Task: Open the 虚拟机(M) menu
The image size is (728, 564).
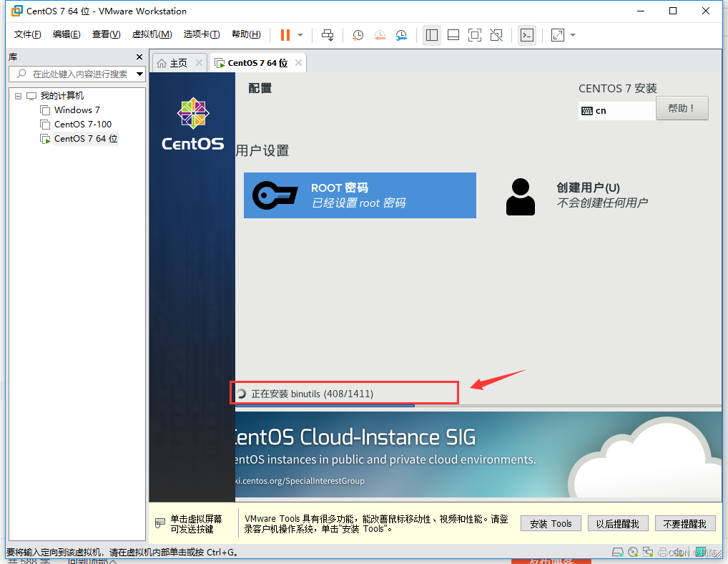Action: 152,34
